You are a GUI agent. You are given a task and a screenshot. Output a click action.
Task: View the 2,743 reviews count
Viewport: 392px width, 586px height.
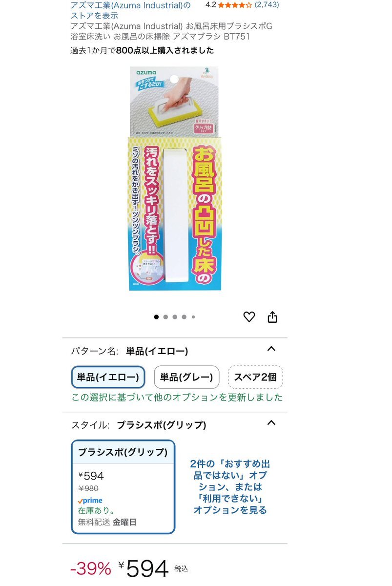coord(267,4)
